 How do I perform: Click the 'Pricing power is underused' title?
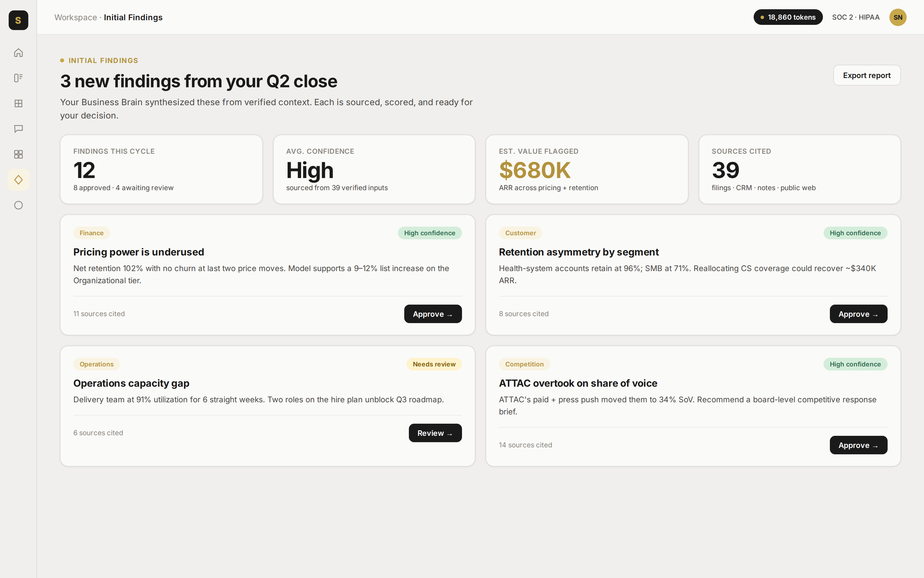[x=139, y=252]
